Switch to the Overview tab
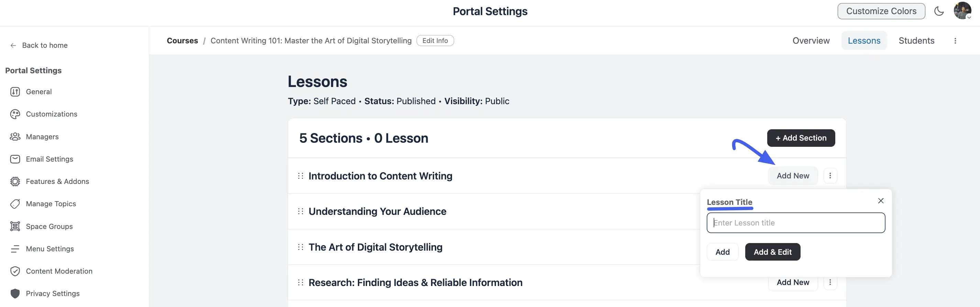 tap(811, 41)
